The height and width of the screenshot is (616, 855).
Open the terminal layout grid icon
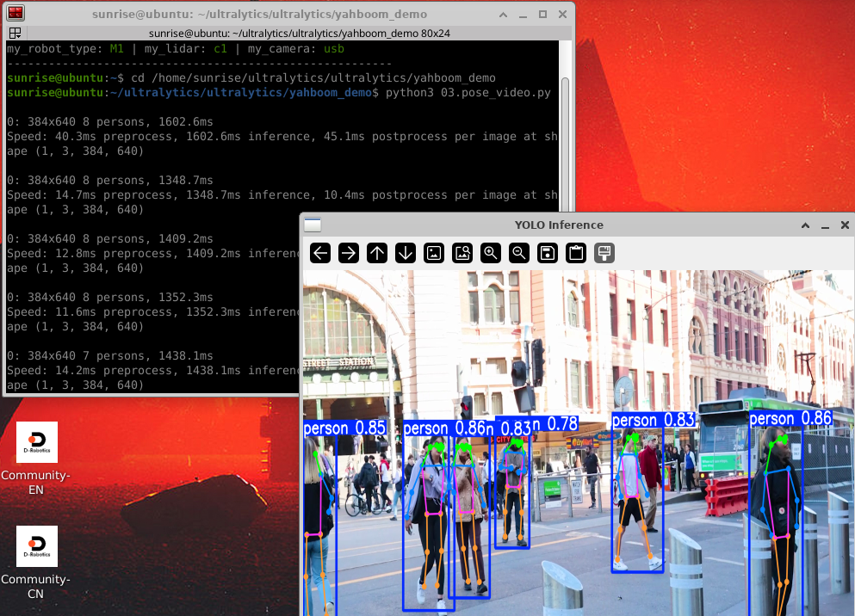(x=15, y=34)
